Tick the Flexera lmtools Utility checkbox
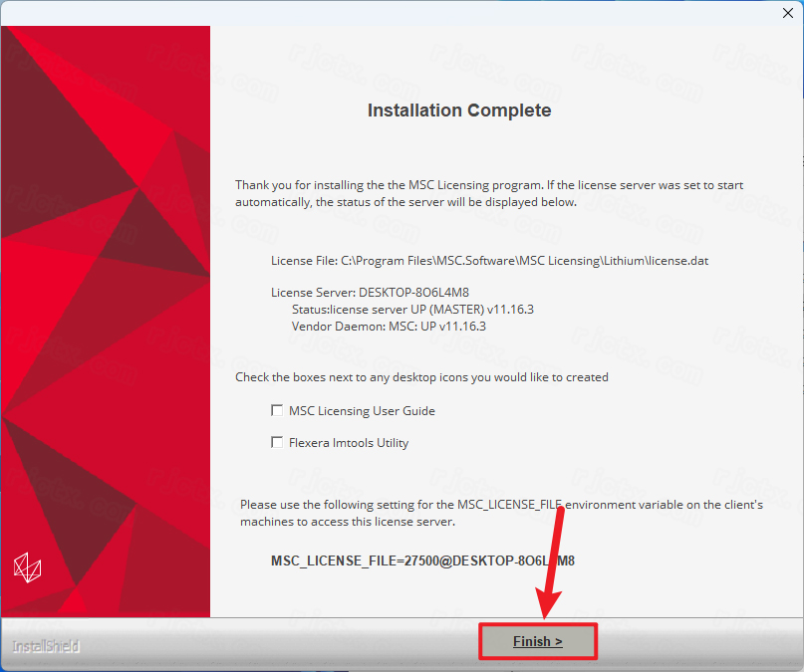 (277, 443)
